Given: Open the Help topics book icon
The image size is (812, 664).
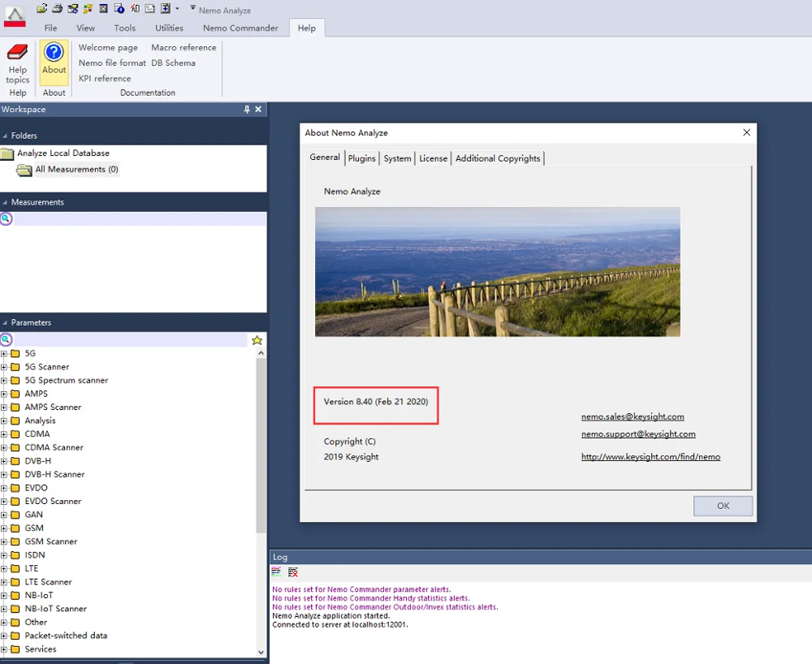Looking at the screenshot, I should tap(17, 52).
